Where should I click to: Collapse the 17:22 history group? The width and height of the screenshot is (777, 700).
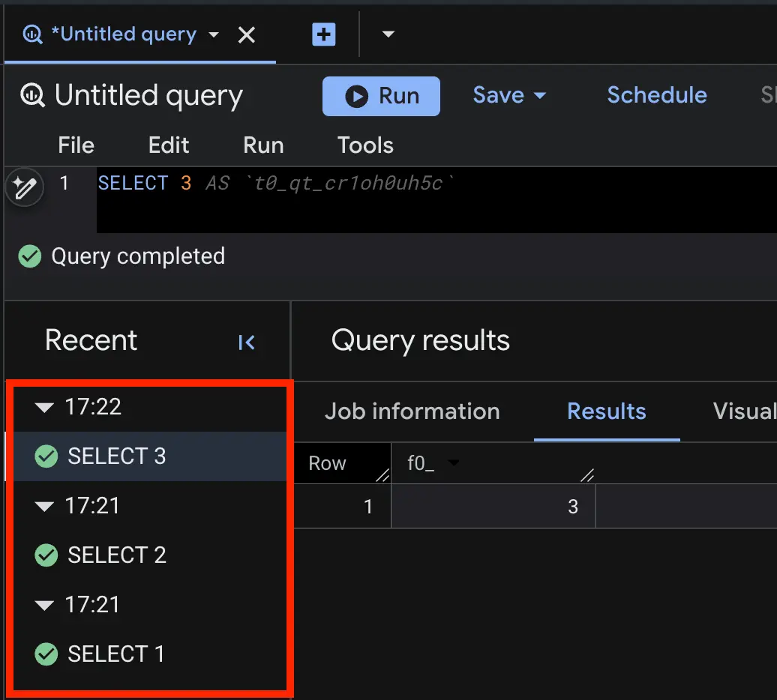(44, 408)
